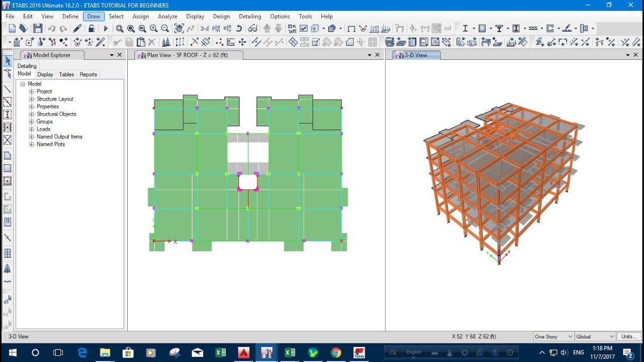Switch to the Tables tab in Model Explorer

[x=66, y=74]
